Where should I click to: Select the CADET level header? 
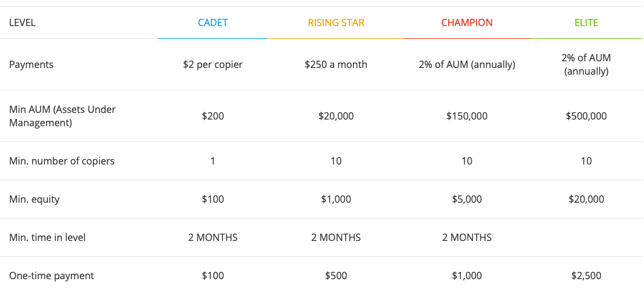212,23
